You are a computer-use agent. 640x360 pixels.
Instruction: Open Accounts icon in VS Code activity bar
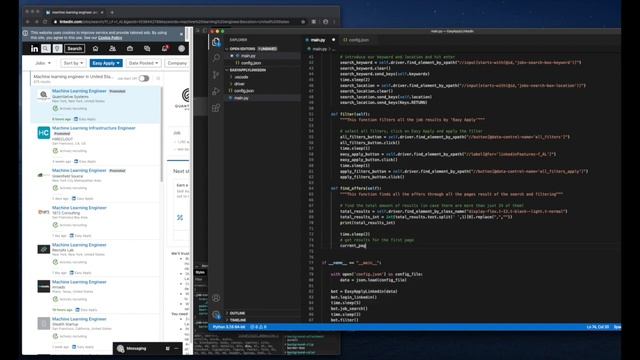click(216, 298)
